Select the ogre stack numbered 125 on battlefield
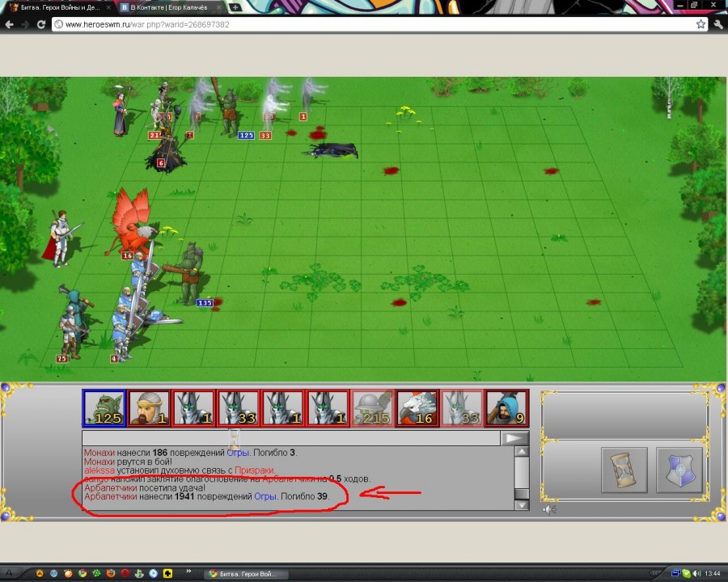The image size is (728, 582). coord(229,109)
